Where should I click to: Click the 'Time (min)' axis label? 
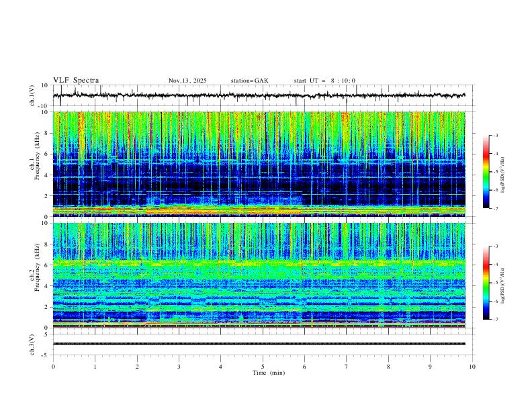tap(269, 373)
